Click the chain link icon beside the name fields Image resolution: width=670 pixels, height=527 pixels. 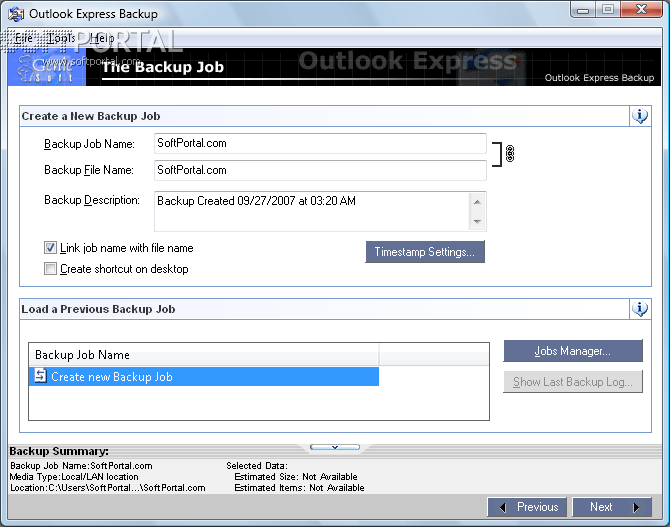coord(509,153)
